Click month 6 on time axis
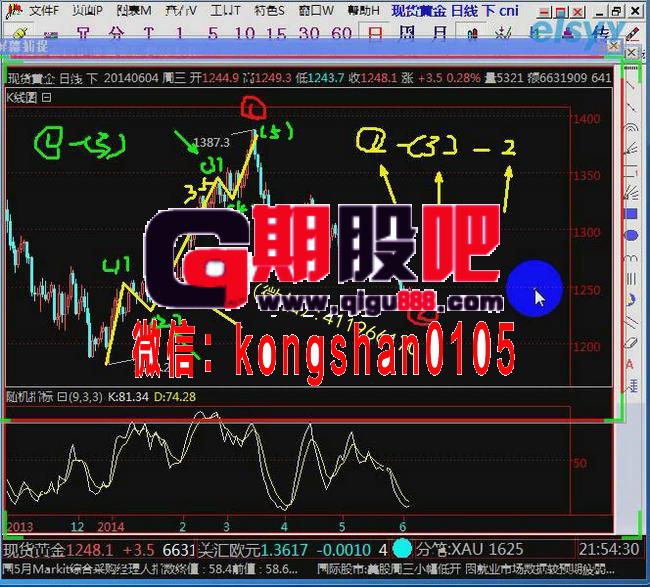Image resolution: width=650 pixels, height=587 pixels. [x=402, y=527]
